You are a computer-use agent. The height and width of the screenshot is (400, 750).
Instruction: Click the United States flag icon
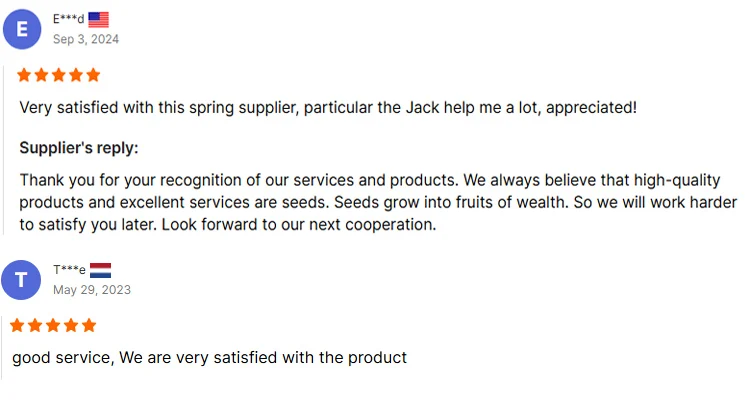point(98,19)
